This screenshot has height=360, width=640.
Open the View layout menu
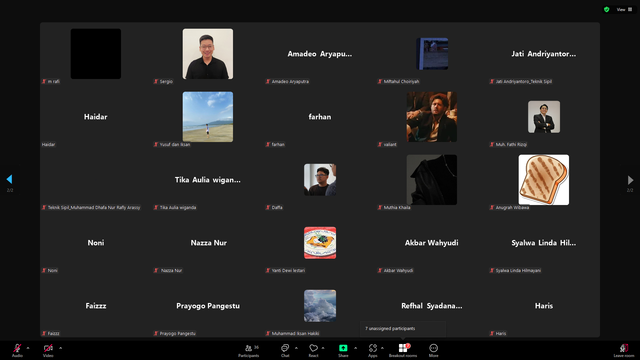coord(624,9)
